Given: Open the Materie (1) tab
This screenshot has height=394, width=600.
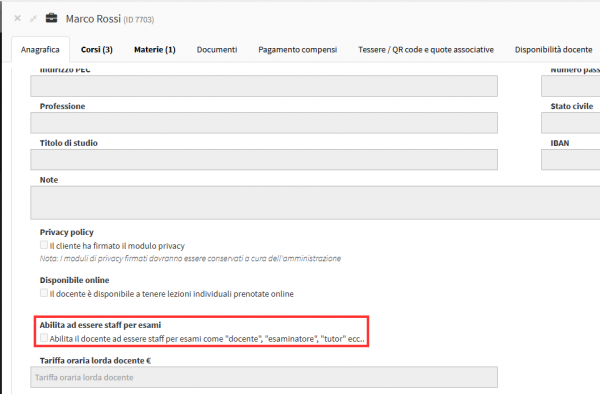Looking at the screenshot, I should (x=155, y=50).
